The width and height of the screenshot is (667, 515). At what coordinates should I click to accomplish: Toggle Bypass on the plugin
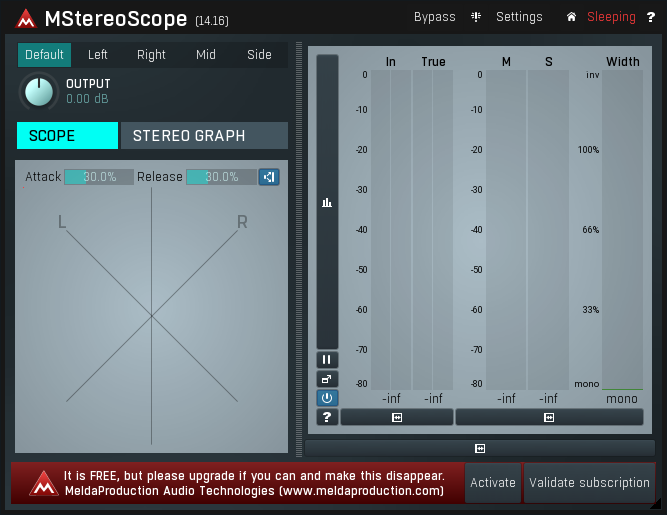(x=434, y=17)
